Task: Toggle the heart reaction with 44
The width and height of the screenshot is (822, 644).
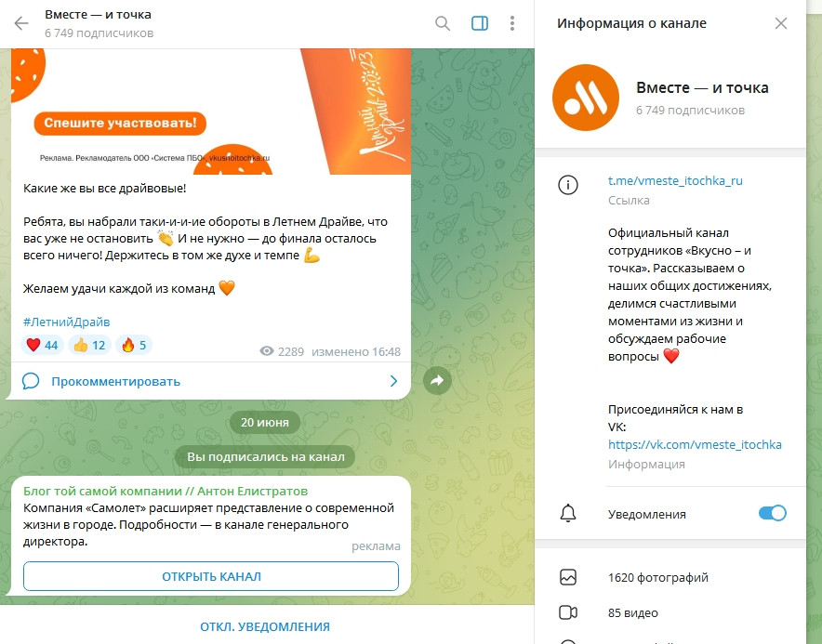Action: pos(42,345)
